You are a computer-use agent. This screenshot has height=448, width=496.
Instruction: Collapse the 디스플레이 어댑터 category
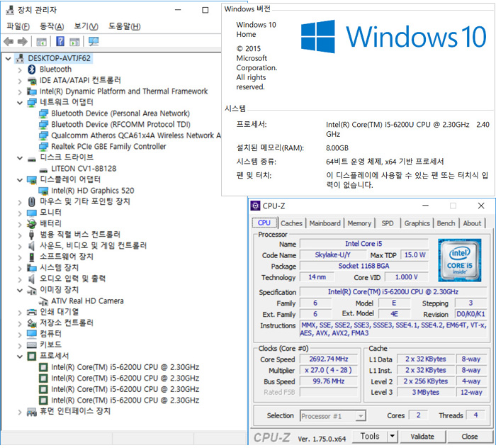tap(20, 180)
